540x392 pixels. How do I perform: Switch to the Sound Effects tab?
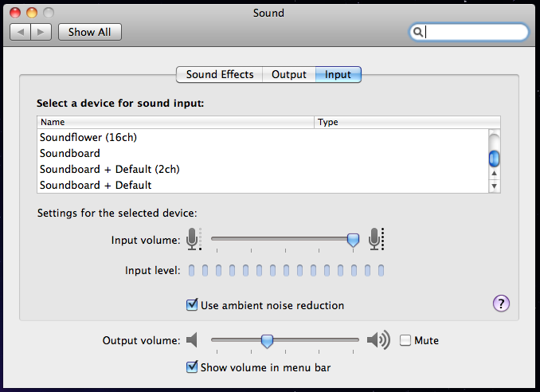click(x=219, y=75)
